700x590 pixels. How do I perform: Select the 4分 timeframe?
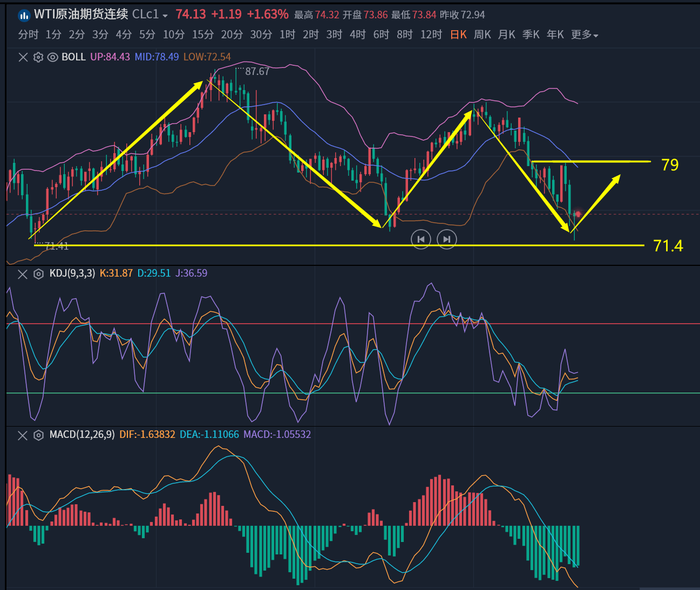(x=124, y=35)
